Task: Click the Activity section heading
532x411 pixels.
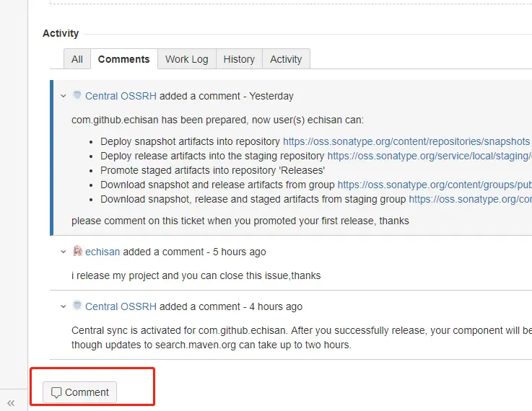Action: [61, 33]
